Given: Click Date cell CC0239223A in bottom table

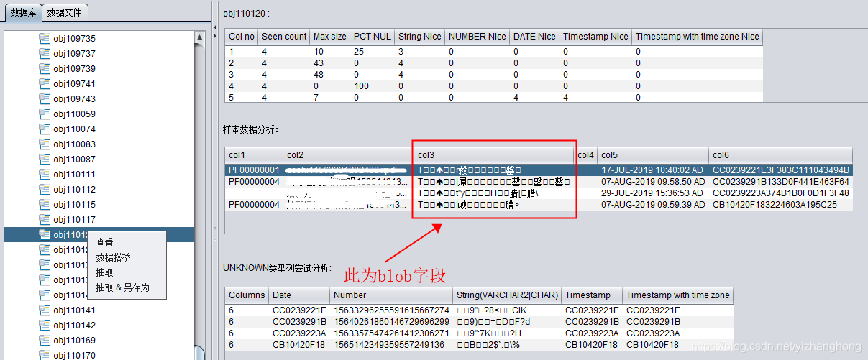Looking at the screenshot, I should 299,333.
